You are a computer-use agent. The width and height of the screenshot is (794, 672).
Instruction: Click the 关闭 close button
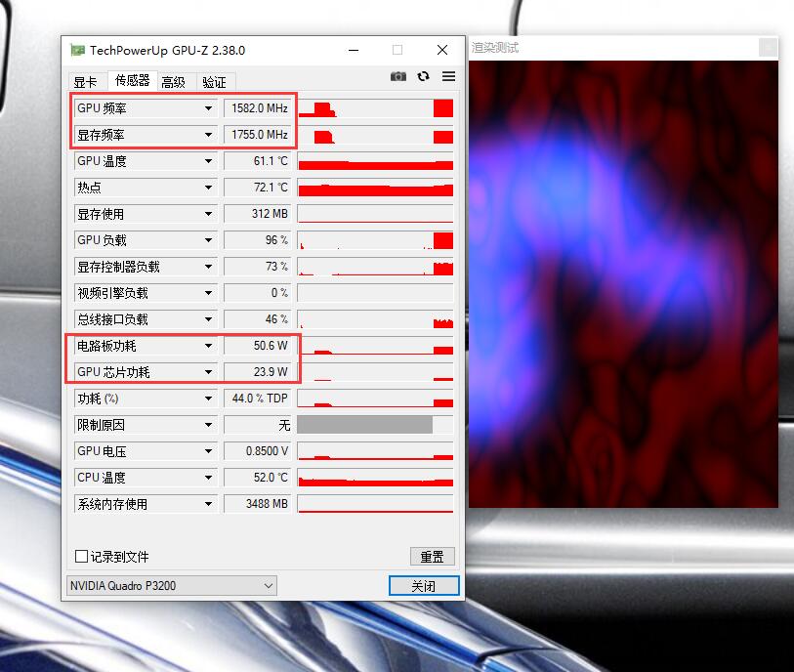(424, 586)
